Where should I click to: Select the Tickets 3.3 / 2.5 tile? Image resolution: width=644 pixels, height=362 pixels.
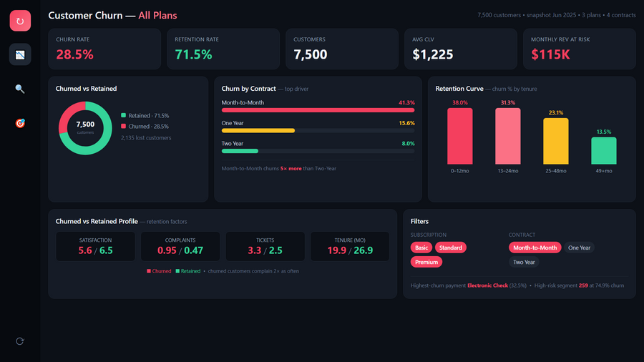coord(265,246)
